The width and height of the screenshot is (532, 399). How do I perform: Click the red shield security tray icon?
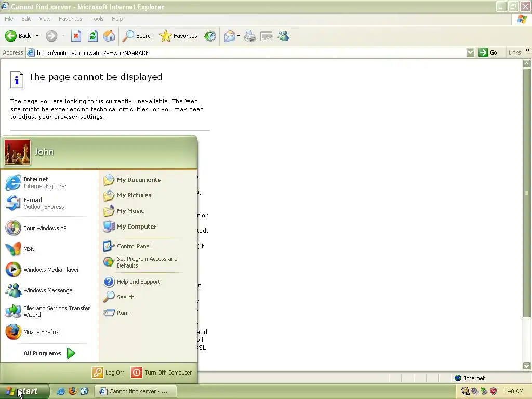(x=494, y=391)
